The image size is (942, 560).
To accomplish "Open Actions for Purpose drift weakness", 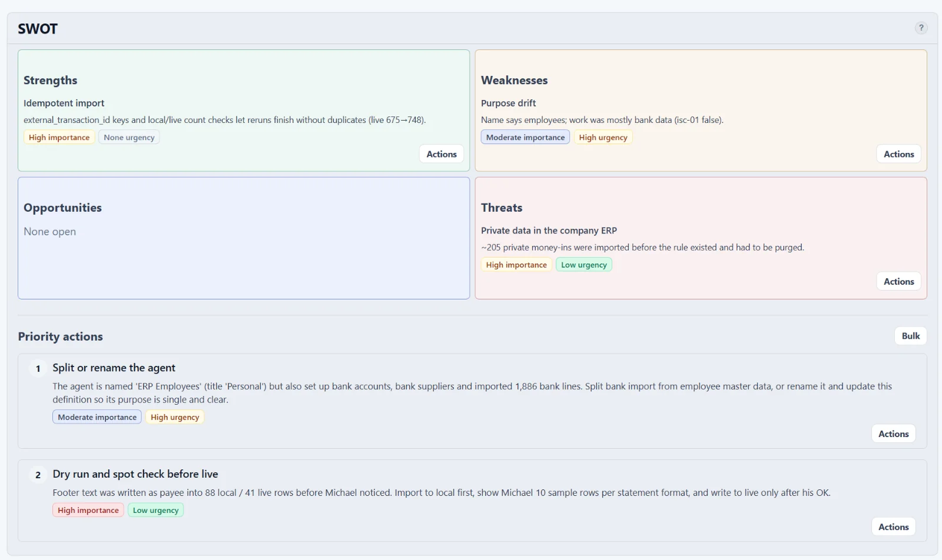I will (x=898, y=154).
